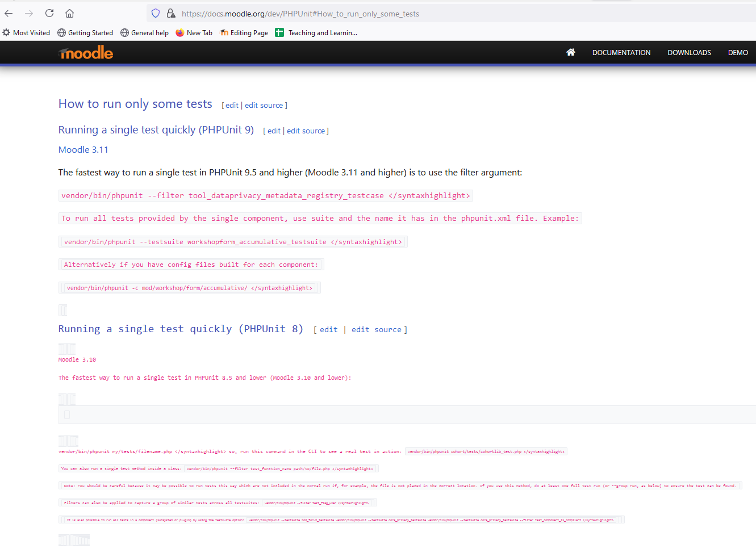The height and width of the screenshot is (549, 756).
Task: Click edit link beside How to run only some tests
Action: (x=232, y=105)
